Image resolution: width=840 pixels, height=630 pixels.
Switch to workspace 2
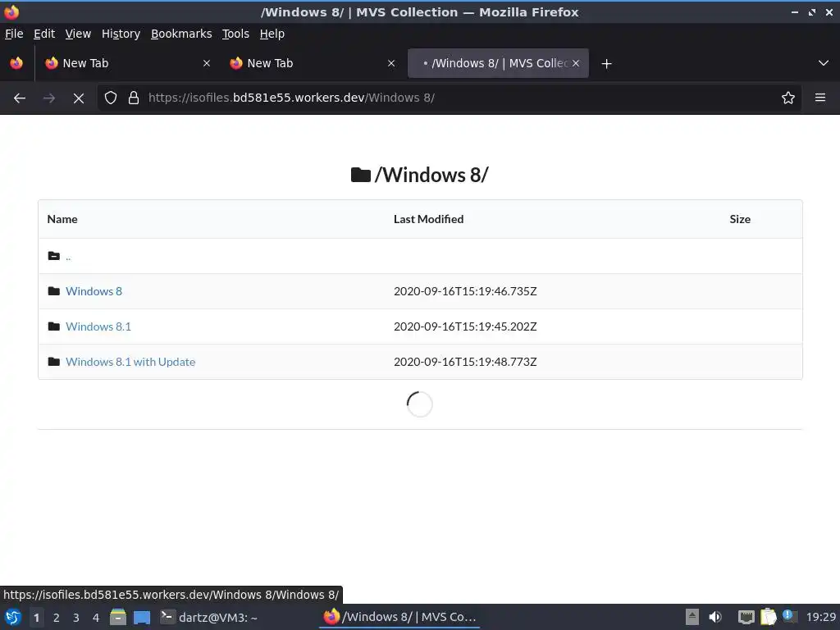57,618
